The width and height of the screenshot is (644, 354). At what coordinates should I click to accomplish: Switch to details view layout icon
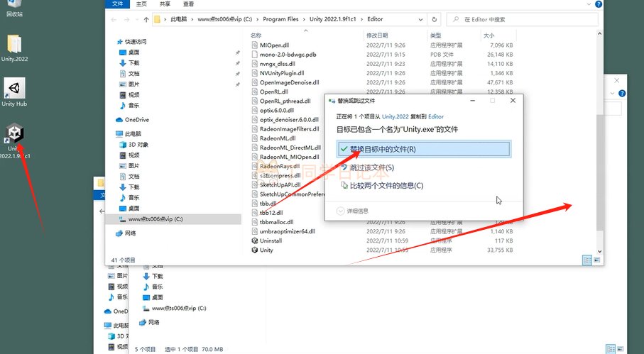[586, 260]
